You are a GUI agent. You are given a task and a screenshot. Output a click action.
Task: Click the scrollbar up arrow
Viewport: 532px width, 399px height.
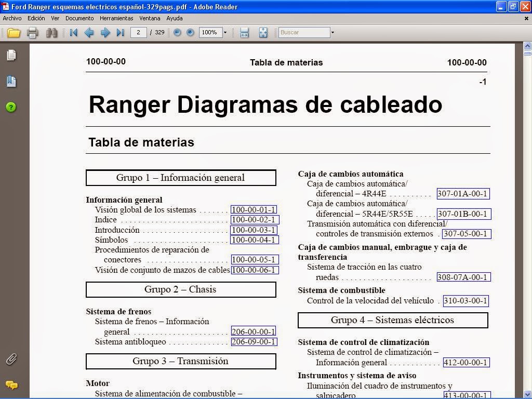tap(528, 46)
